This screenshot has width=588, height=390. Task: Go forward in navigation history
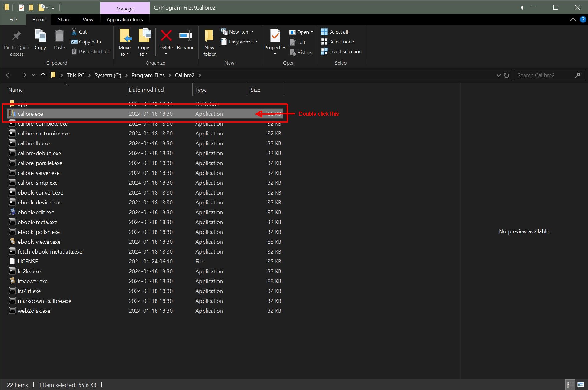(x=23, y=75)
